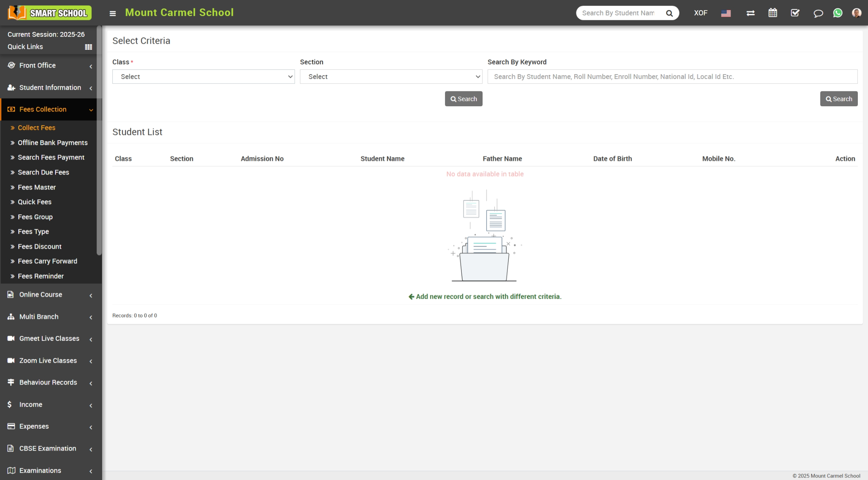Open Fees Master submenu item
Image resolution: width=868 pixels, height=480 pixels.
coord(37,187)
